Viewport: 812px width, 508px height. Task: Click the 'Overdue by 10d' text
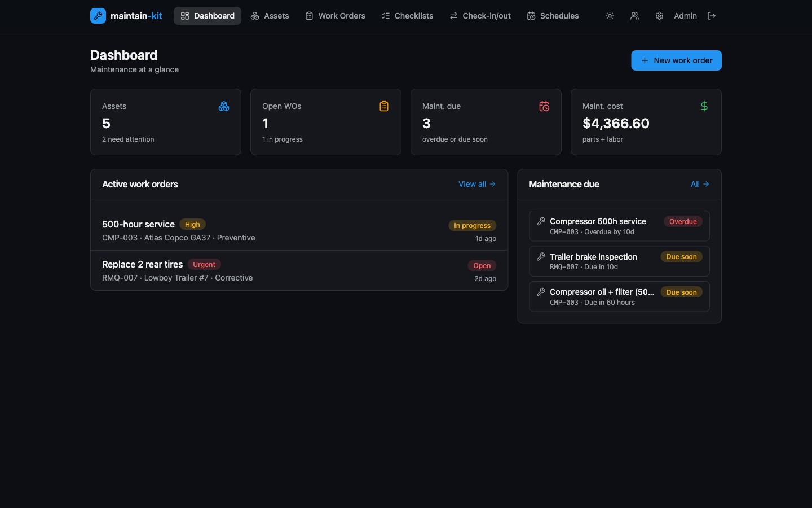(609, 232)
